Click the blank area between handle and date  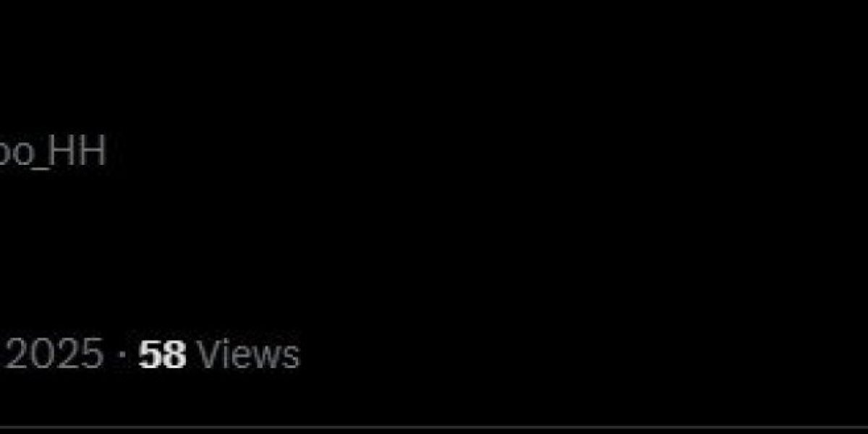tap(217, 253)
